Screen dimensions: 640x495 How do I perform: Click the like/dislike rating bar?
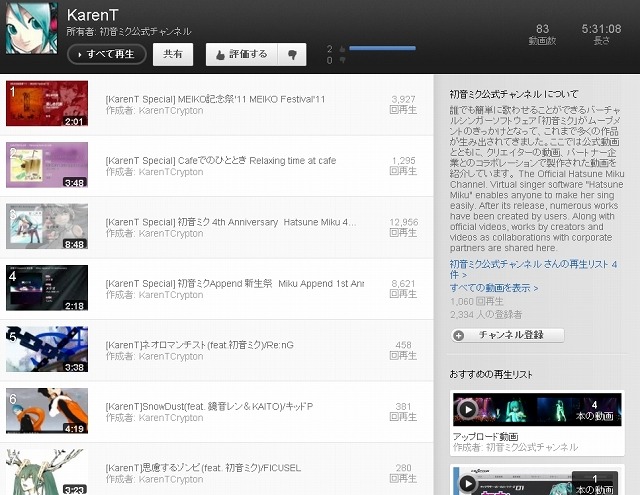click(x=382, y=48)
